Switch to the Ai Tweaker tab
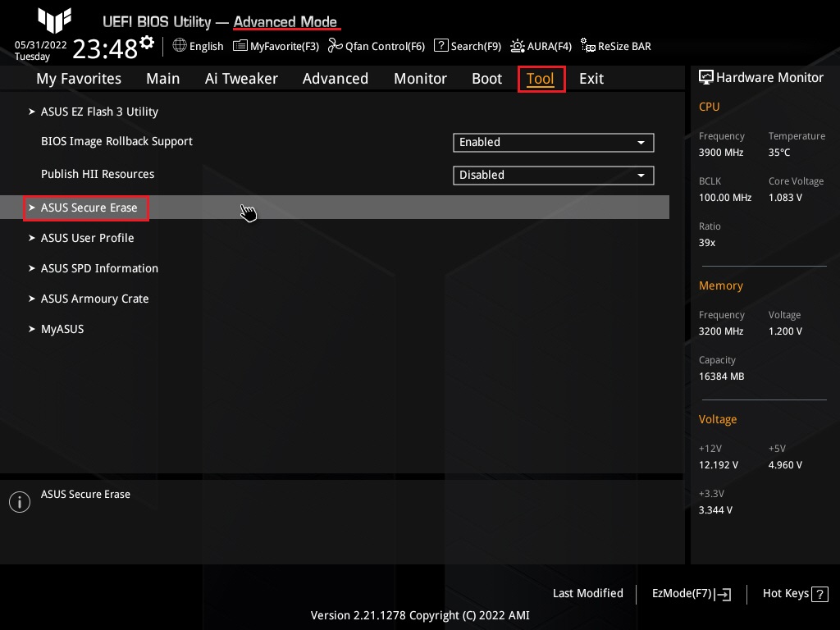The height and width of the screenshot is (630, 840). pos(241,79)
